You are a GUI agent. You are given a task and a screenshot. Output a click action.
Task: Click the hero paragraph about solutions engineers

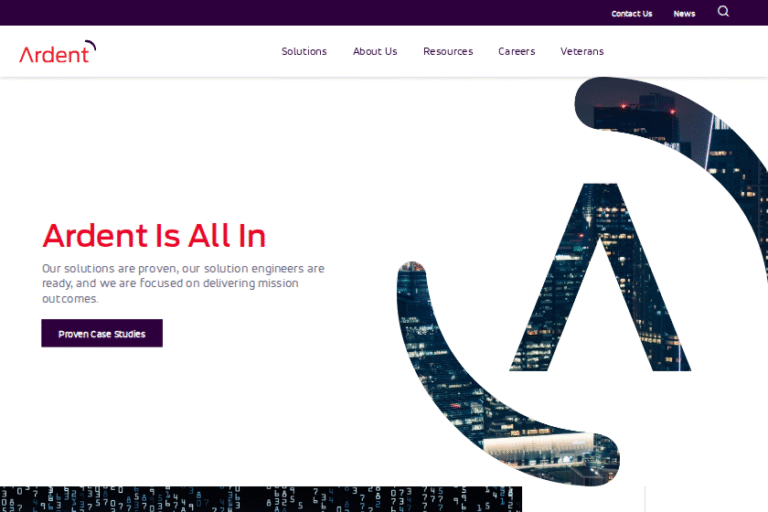click(183, 283)
